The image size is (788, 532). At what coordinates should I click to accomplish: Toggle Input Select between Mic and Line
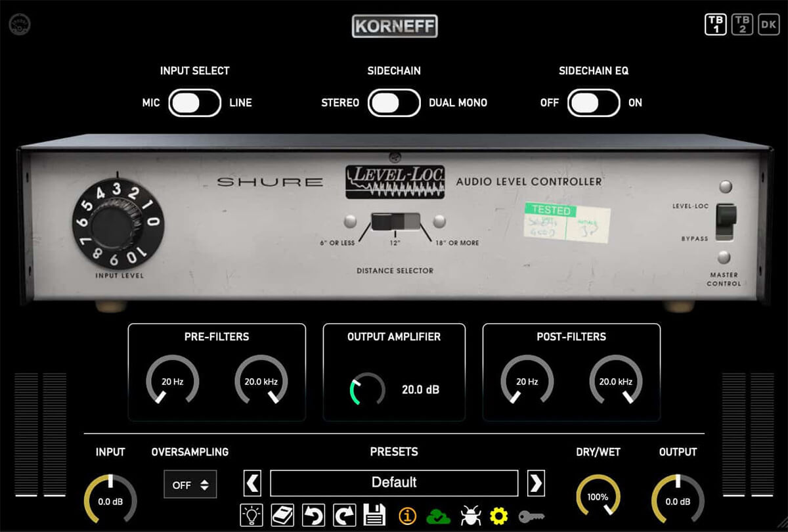click(194, 103)
